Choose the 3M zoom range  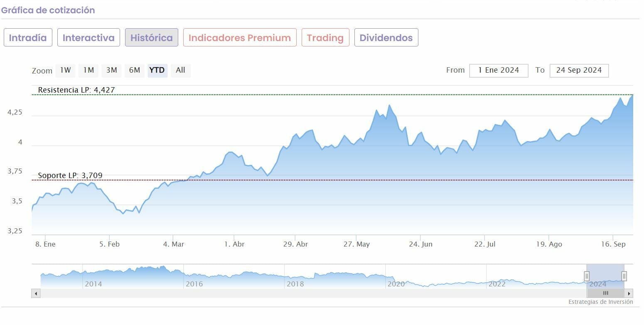coord(111,70)
